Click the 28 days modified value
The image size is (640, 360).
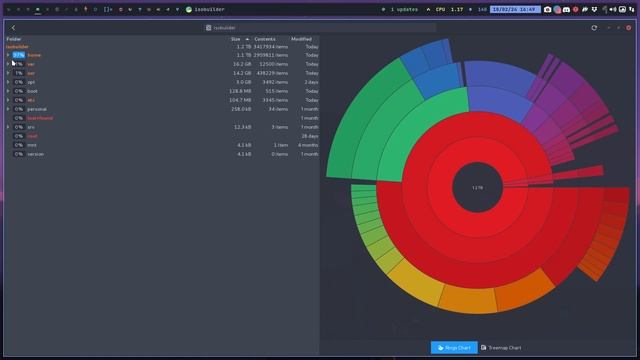(310, 136)
